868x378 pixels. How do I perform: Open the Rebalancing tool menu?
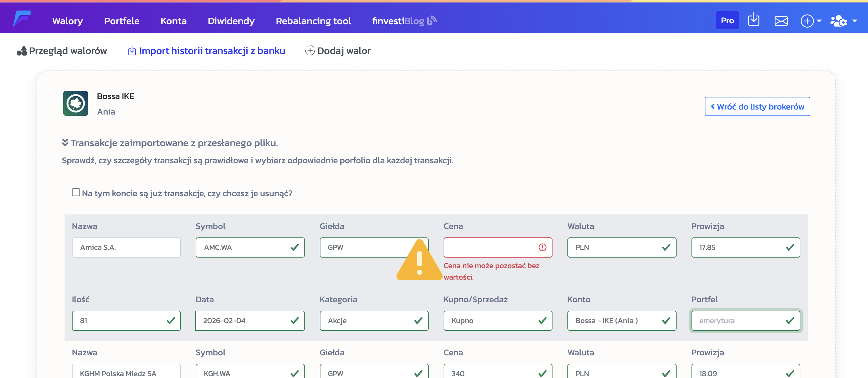313,21
